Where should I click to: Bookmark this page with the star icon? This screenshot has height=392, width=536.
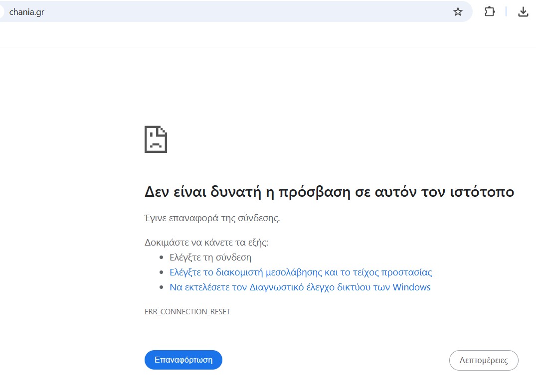tap(458, 12)
